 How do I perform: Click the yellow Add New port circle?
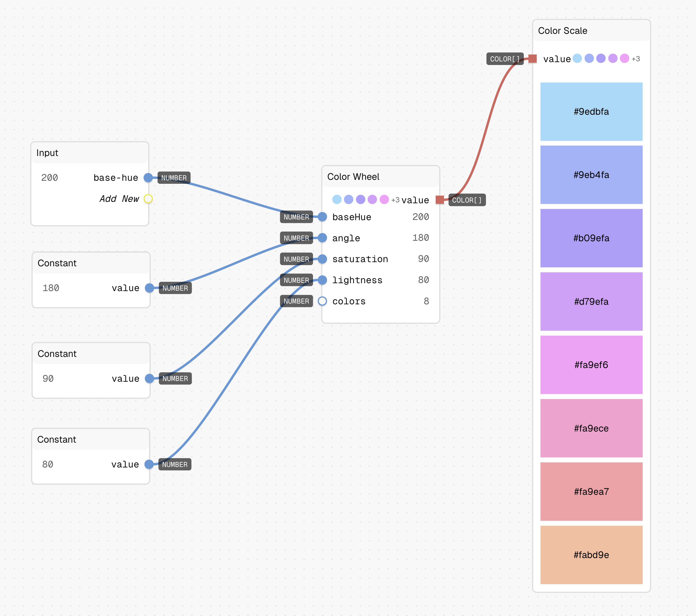[x=148, y=199]
